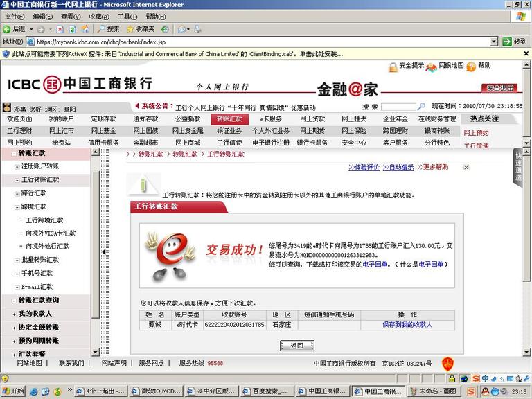The image size is (532, 399).
Task: Click the Home icon in IE toolbar
Action: click(x=85, y=29)
